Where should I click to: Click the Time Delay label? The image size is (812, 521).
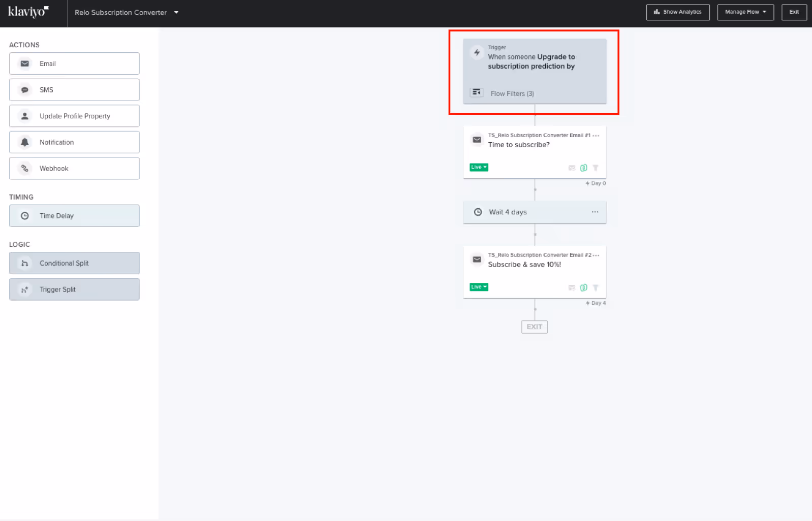(56, 216)
